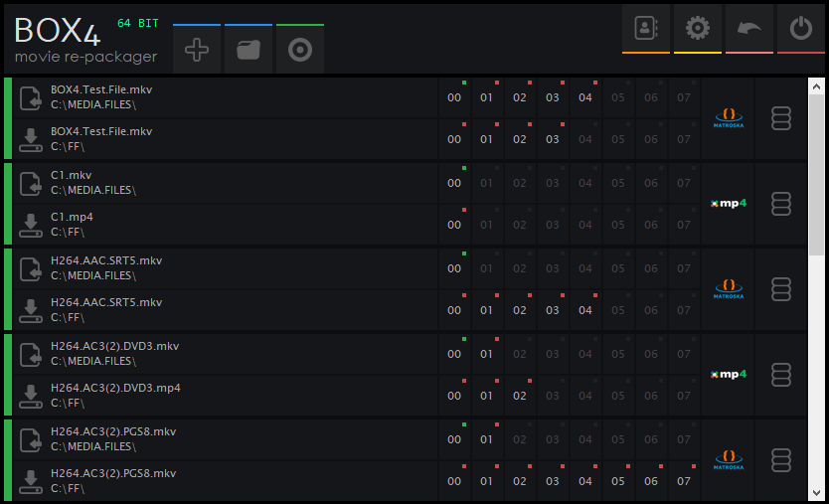Open the settings gear icon
Viewport: 829px width, 504px height.
[698, 28]
